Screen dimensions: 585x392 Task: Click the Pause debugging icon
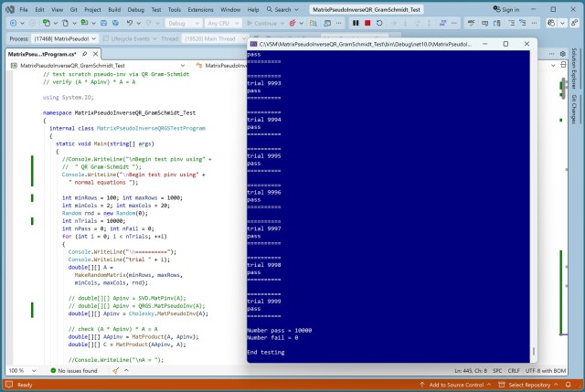tap(356, 23)
